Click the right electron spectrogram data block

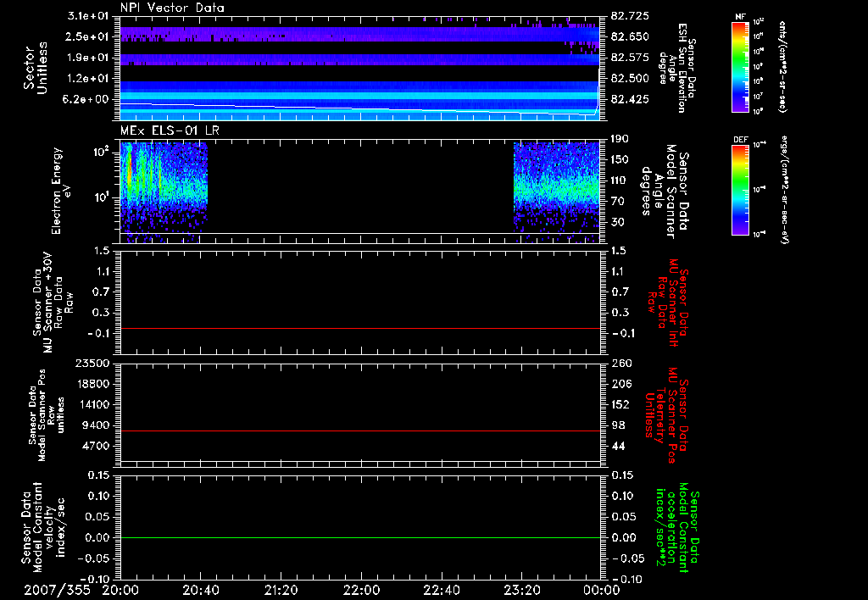pyautogui.click(x=557, y=186)
